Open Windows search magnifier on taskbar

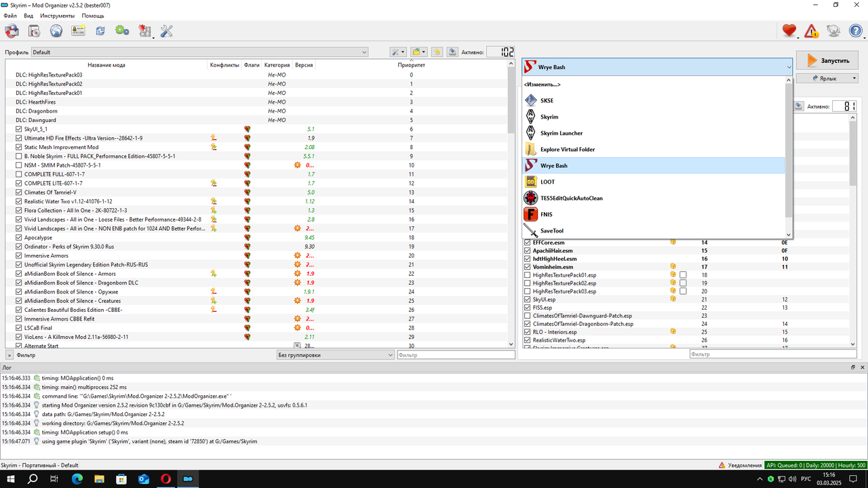point(32,479)
